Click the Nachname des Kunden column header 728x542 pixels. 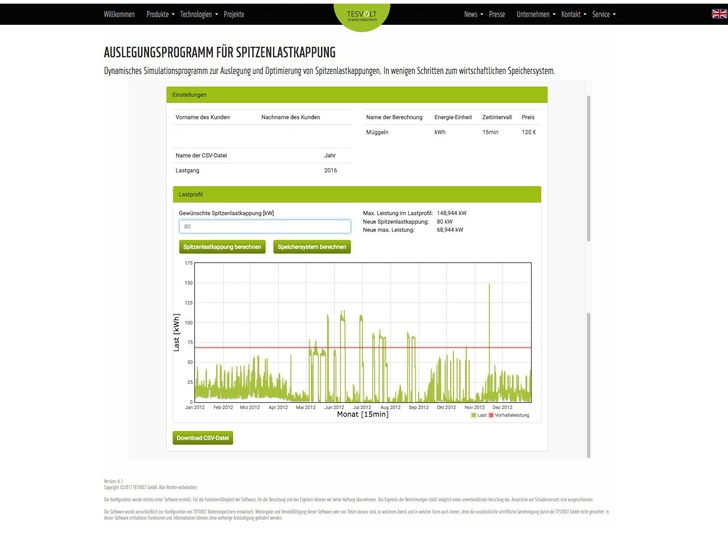coord(291,118)
